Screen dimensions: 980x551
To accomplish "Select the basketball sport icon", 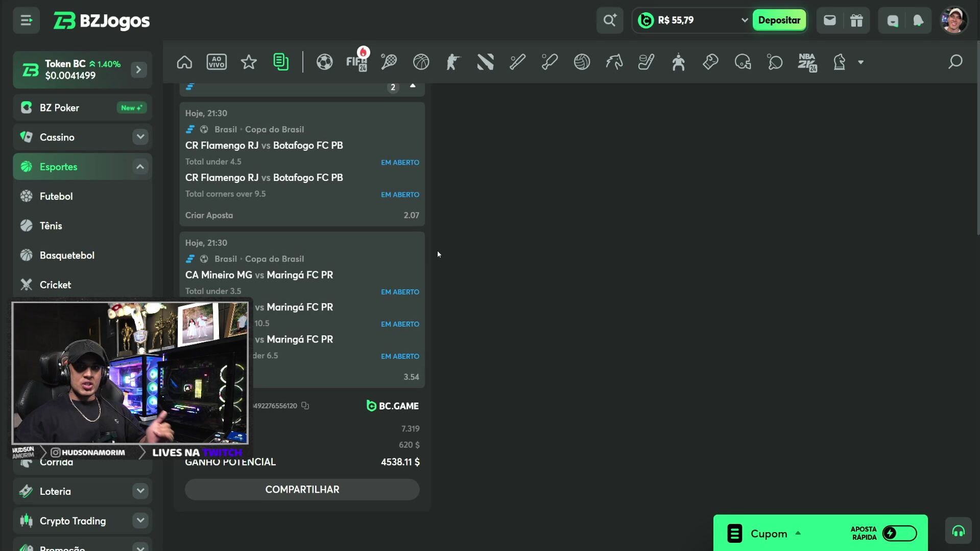I will coord(421,62).
